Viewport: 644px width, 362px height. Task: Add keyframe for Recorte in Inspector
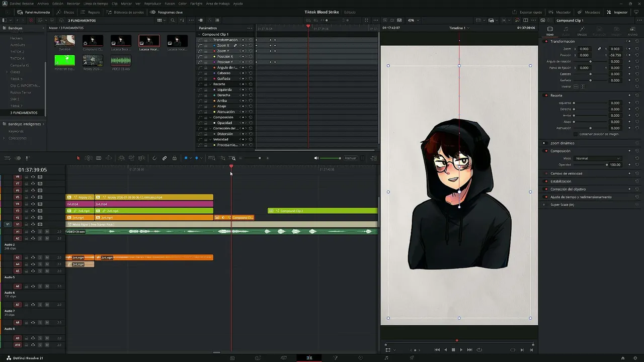(x=629, y=96)
